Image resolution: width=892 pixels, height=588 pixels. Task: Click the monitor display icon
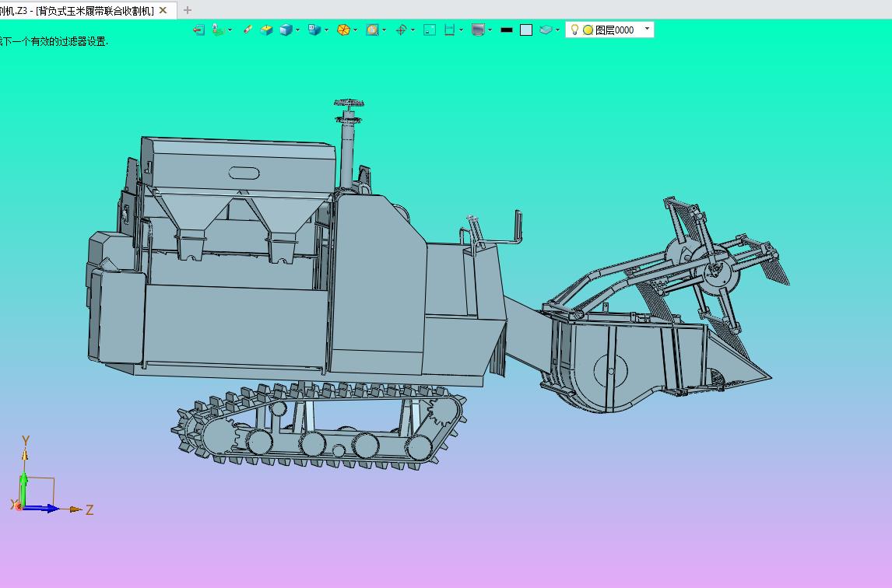[479, 30]
